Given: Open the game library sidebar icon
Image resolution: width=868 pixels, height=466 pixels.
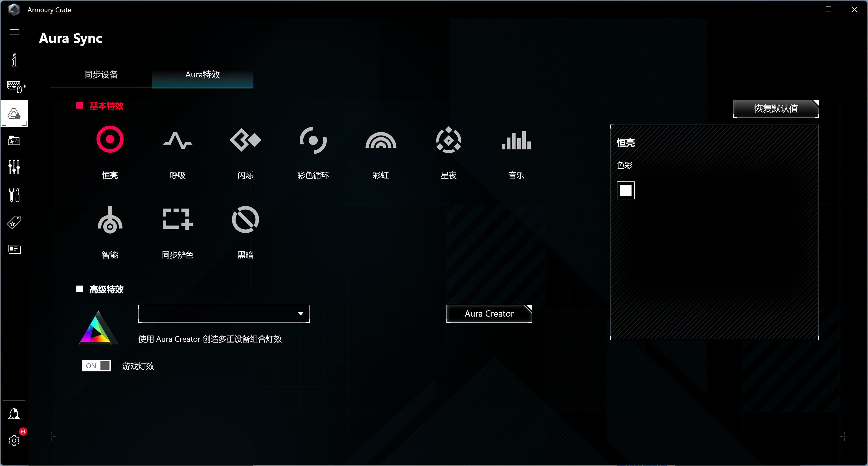Looking at the screenshot, I should click(x=14, y=140).
